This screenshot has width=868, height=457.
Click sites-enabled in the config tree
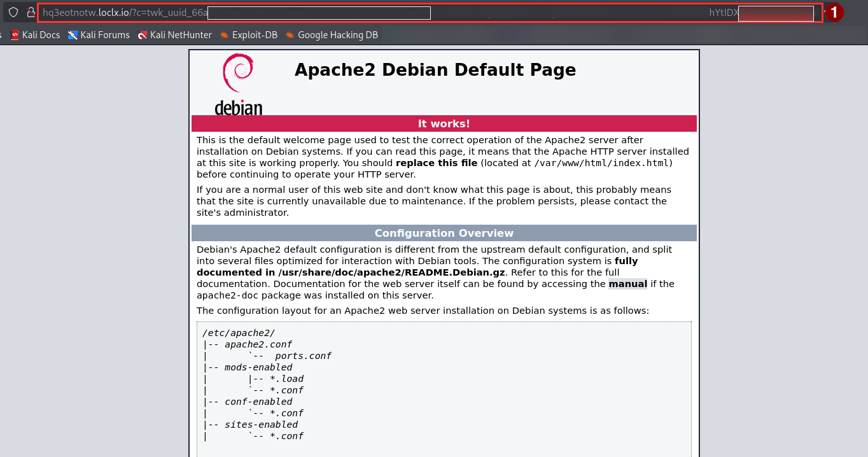(x=261, y=425)
